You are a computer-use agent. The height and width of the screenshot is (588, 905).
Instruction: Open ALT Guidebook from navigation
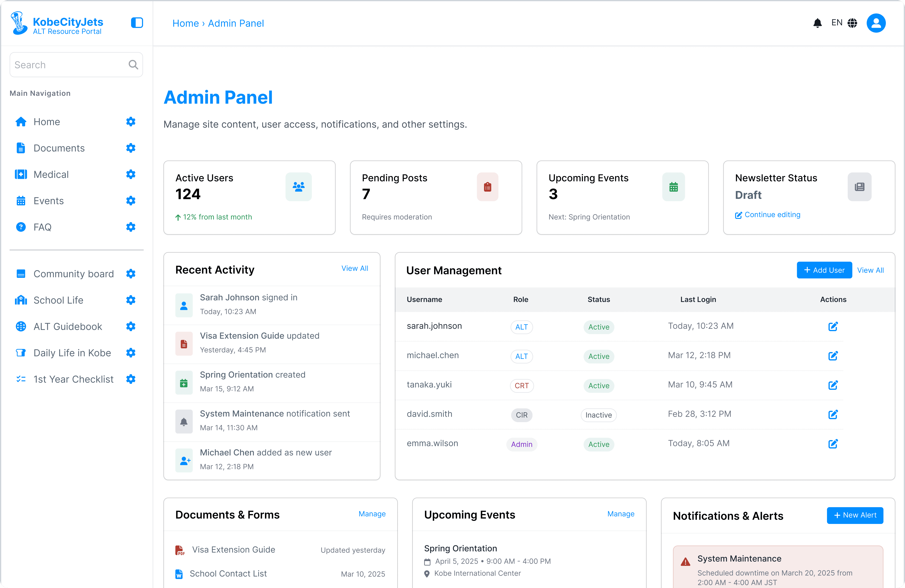point(68,326)
